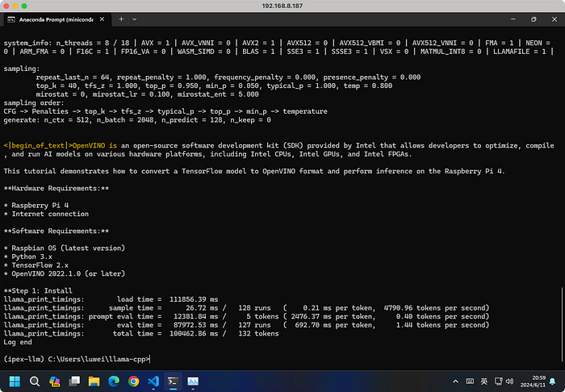Viewport: 565px width, 392px height.
Task: Open the Task Manager monitor icon on taskbar
Action: (193, 382)
